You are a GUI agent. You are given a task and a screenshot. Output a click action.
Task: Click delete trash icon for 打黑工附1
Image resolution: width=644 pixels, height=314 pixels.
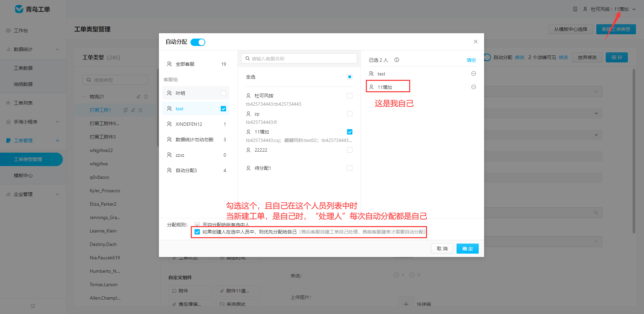click(x=140, y=110)
